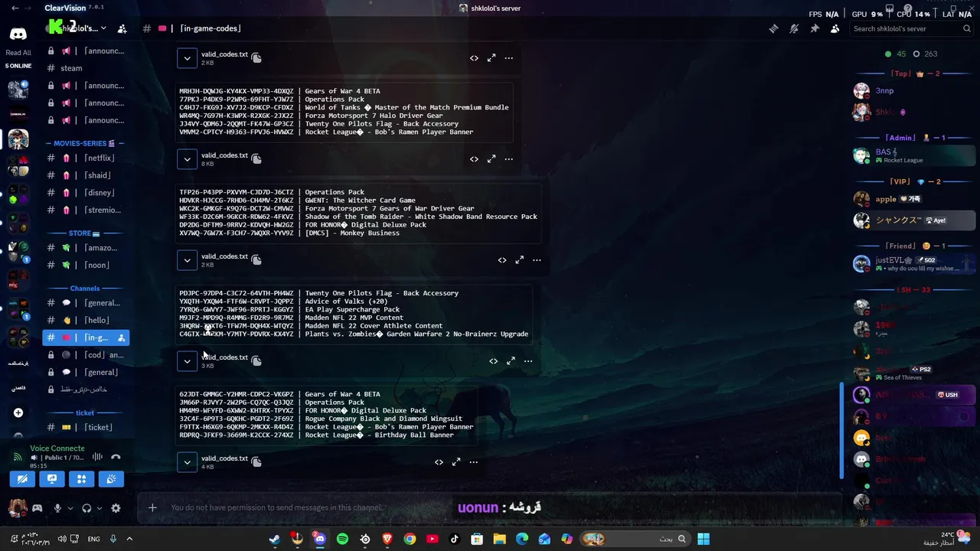Open the hello channel
The height and width of the screenshot is (551, 980).
(x=86, y=320)
